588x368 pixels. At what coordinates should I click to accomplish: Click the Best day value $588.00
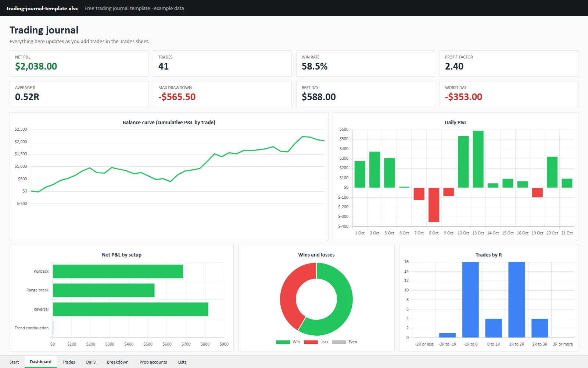coord(319,97)
